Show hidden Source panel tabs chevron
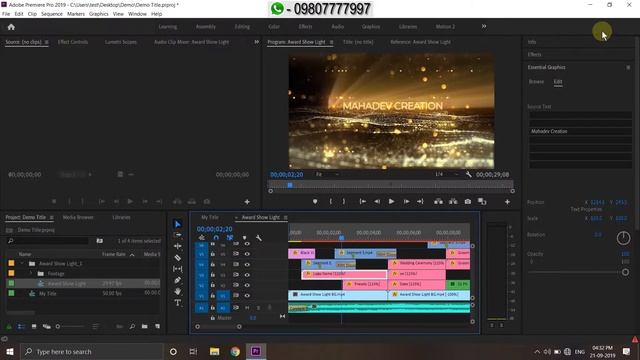Image resolution: width=640 pixels, height=360 pixels. tap(256, 42)
